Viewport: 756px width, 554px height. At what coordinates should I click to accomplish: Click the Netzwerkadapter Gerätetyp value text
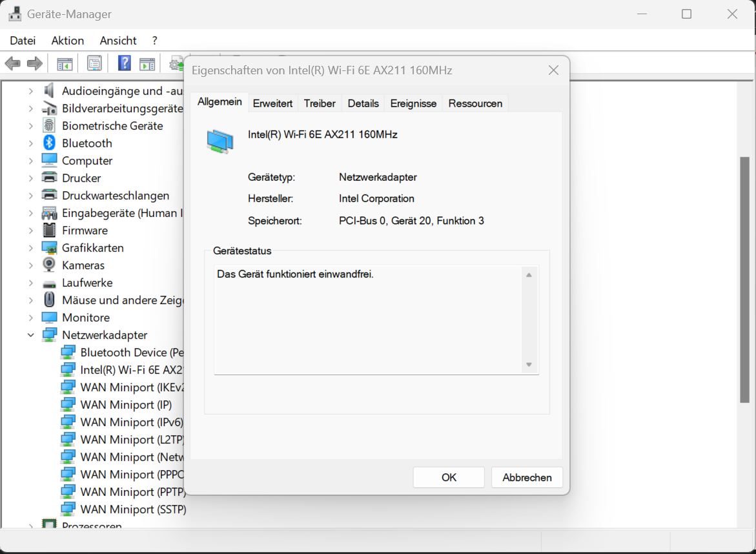pyautogui.click(x=378, y=177)
